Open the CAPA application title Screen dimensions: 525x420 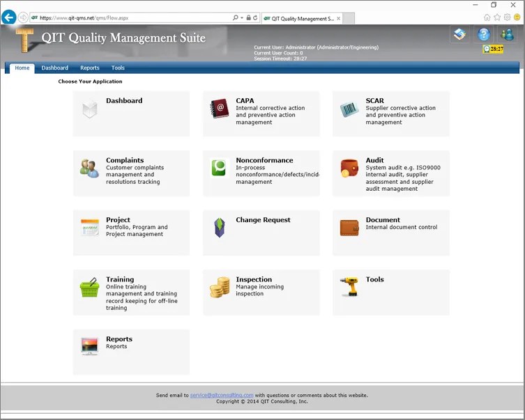[245, 101]
